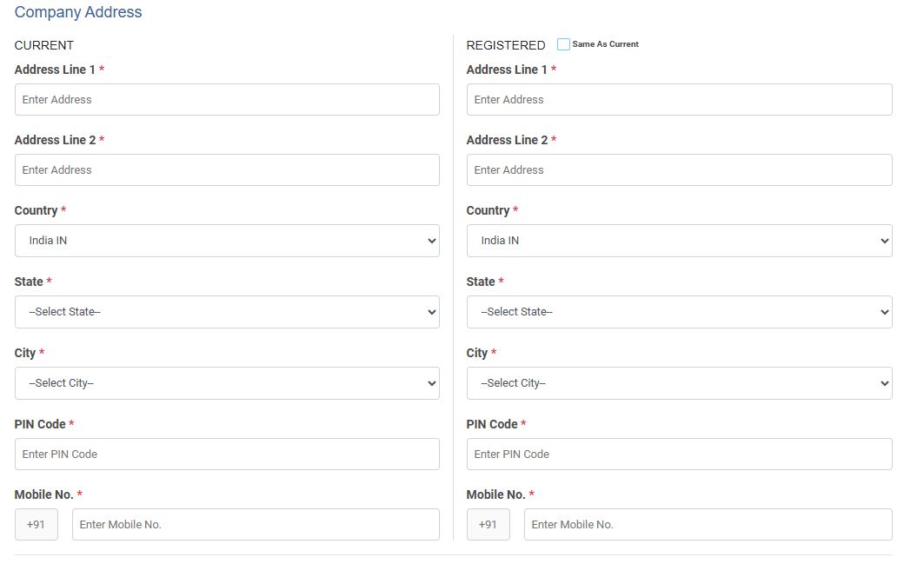Screen dimensions: 924x564
Task: Click the Company Address heading
Action: [78, 12]
